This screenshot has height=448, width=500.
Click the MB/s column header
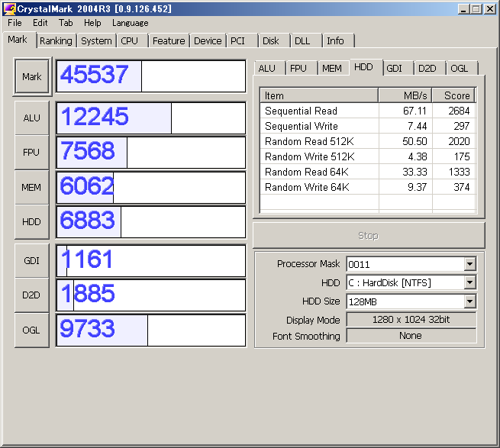pyautogui.click(x=405, y=95)
